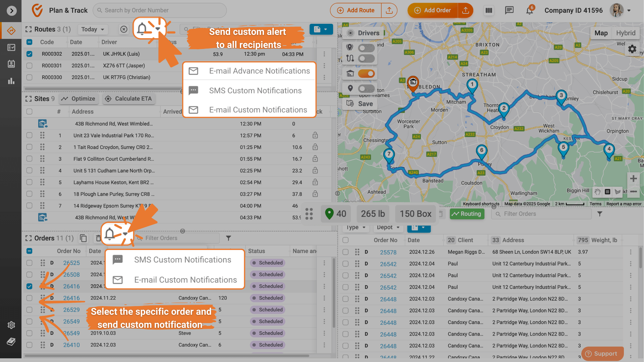This screenshot has height=362, width=644.
Task: Click the Calculate ETA button
Action: pyautogui.click(x=129, y=99)
